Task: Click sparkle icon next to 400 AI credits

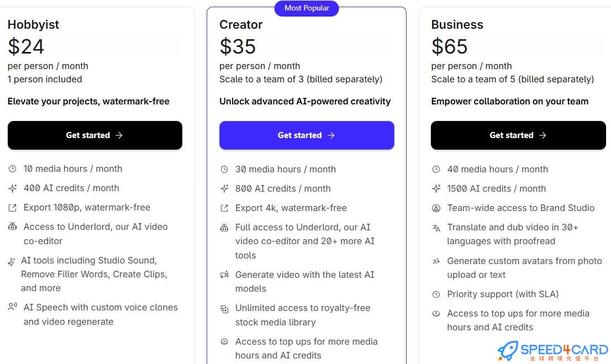Action: click(x=12, y=188)
